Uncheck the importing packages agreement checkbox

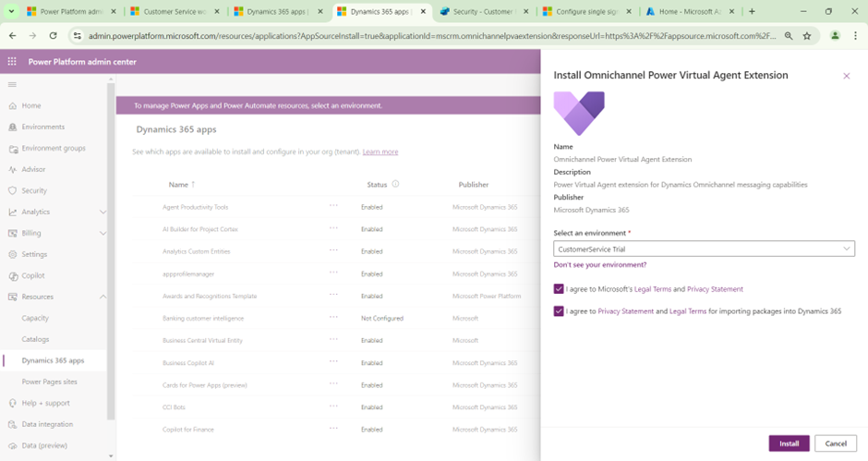(x=559, y=311)
